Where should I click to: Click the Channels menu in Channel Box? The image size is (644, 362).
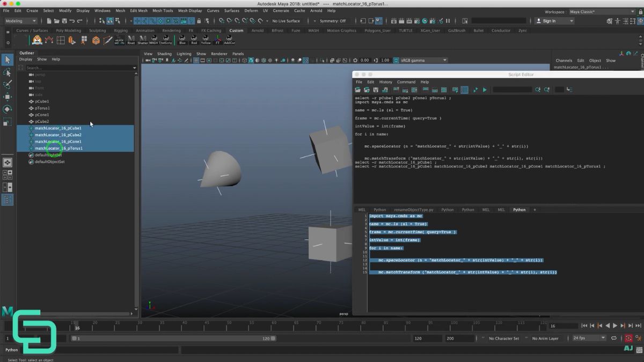tap(564, 61)
